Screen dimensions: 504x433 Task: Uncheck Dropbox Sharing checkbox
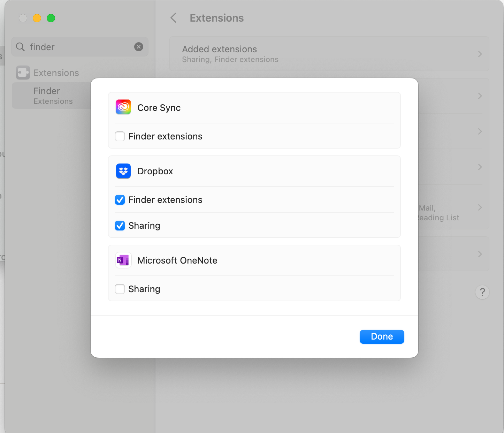pyautogui.click(x=120, y=225)
